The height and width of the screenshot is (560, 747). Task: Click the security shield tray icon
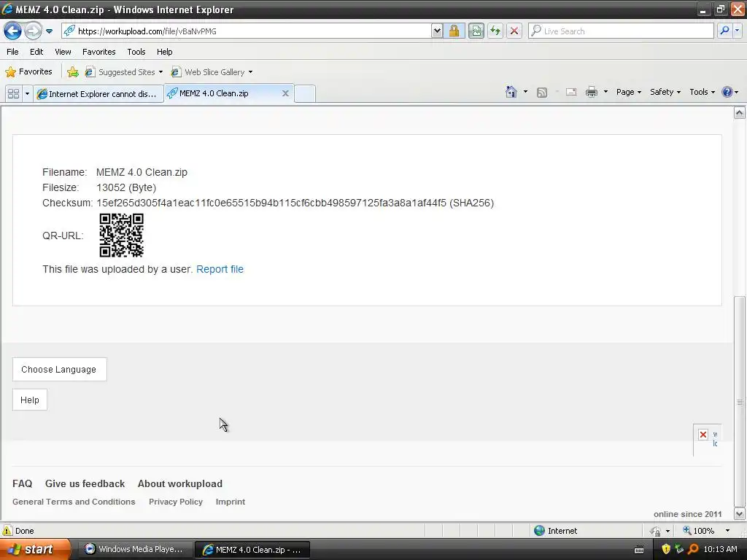click(666, 549)
